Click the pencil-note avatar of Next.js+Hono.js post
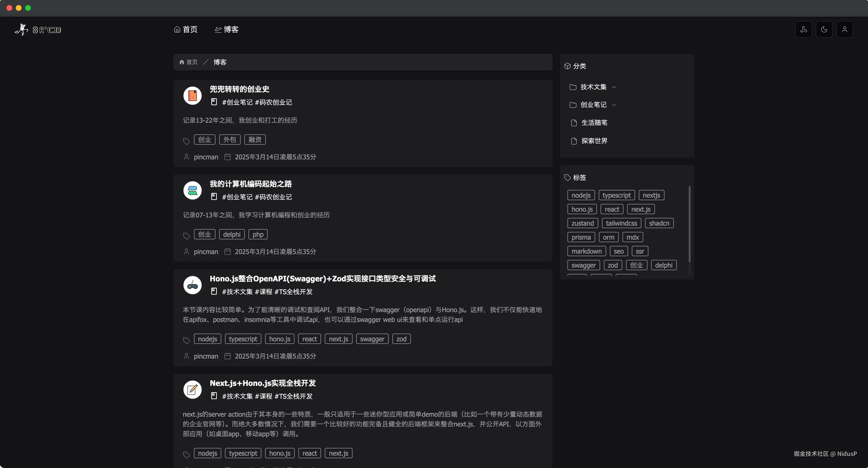The height and width of the screenshot is (468, 868). 192,390
